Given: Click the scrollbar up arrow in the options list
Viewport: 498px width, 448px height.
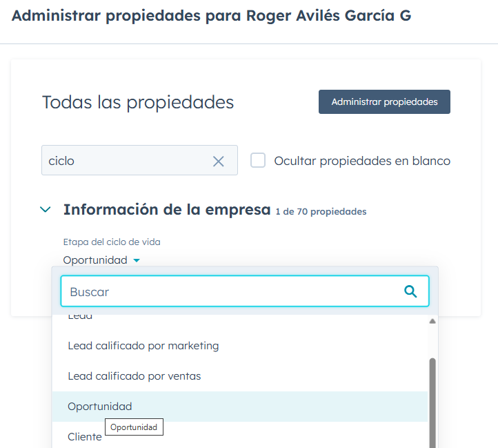Looking at the screenshot, I should pyautogui.click(x=432, y=321).
